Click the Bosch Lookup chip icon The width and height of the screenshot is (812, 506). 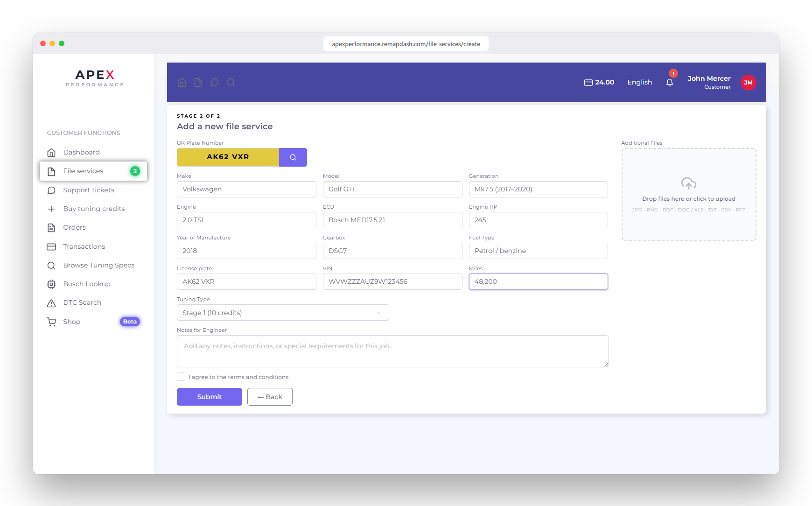coord(51,284)
